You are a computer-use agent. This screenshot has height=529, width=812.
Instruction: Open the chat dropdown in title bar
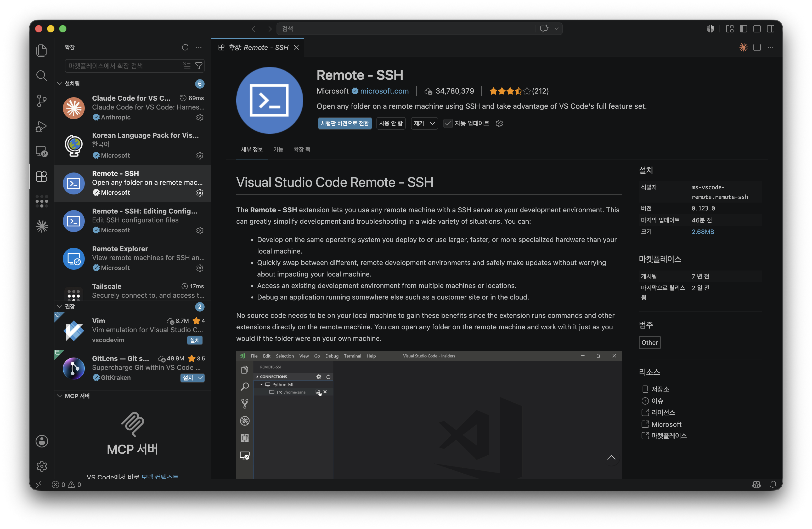click(556, 29)
